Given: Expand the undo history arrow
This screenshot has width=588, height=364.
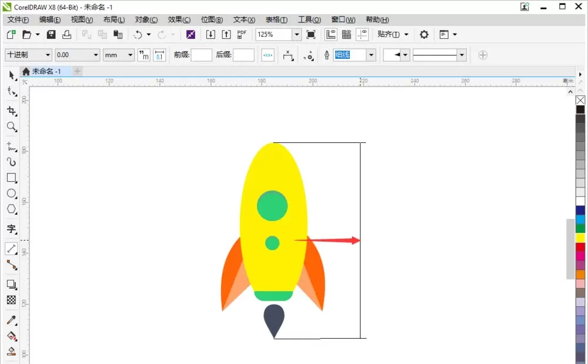Looking at the screenshot, I should (149, 35).
